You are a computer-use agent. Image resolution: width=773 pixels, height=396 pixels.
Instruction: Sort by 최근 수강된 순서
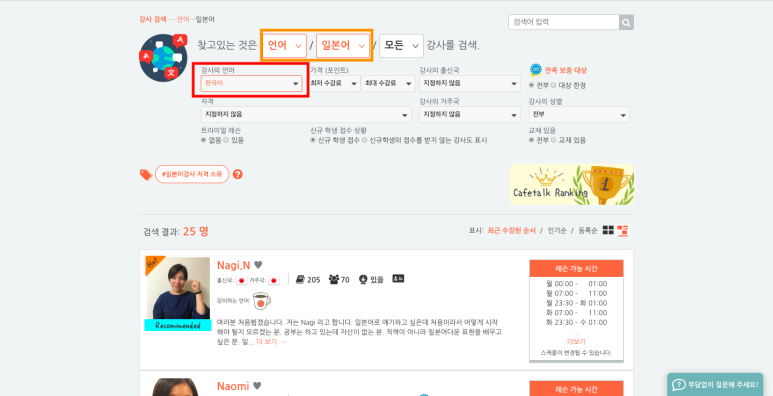511,230
